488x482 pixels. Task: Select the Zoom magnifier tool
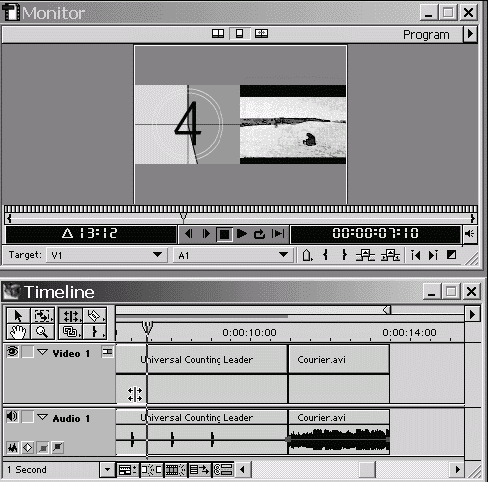[42, 332]
